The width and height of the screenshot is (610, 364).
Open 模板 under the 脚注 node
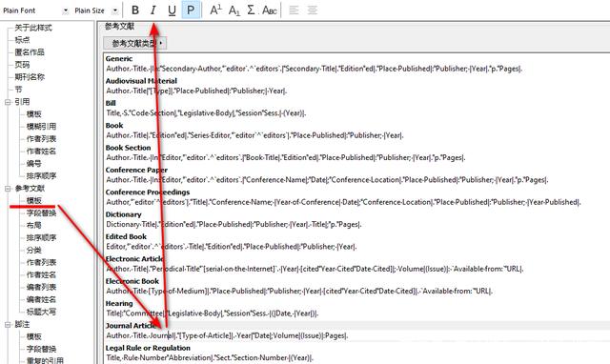34,336
